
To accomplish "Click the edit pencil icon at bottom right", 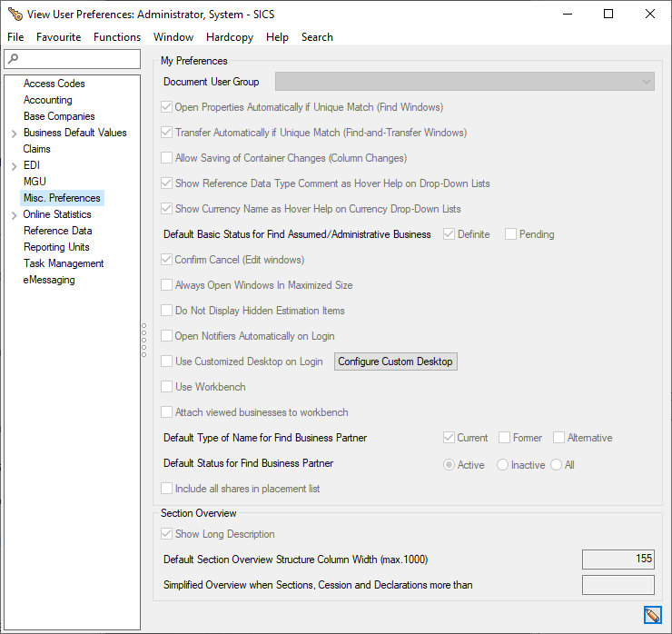I will coord(651,616).
